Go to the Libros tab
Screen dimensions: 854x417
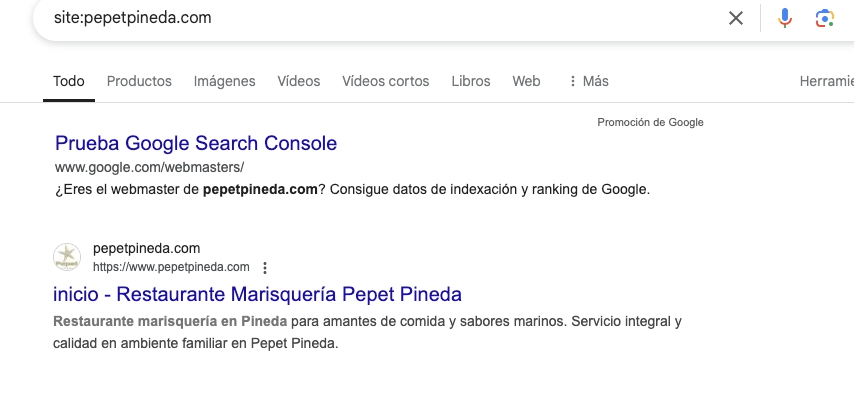coord(471,81)
